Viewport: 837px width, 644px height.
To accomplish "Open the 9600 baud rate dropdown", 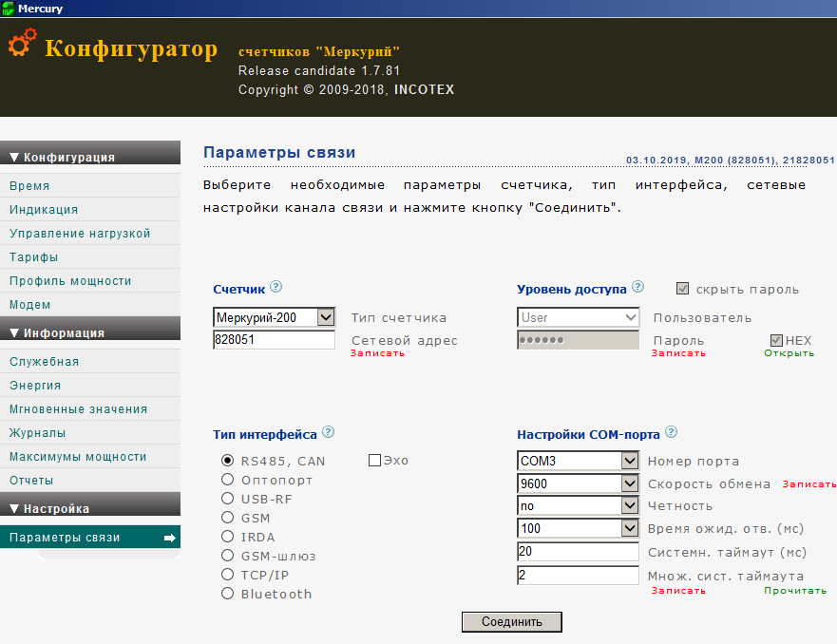I will click(578, 483).
